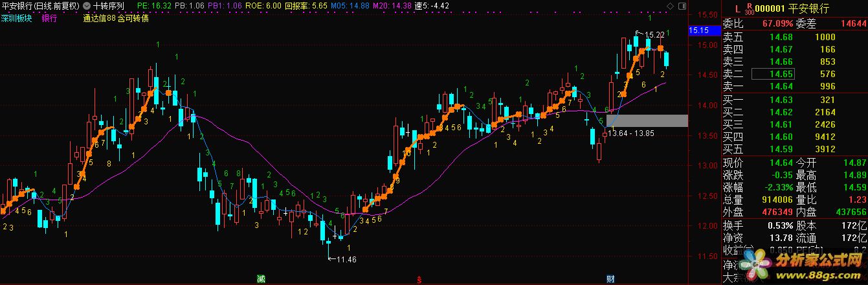Click the M05: 14.88 moving average label
Screen dimensions: 868x285
[350, 5]
